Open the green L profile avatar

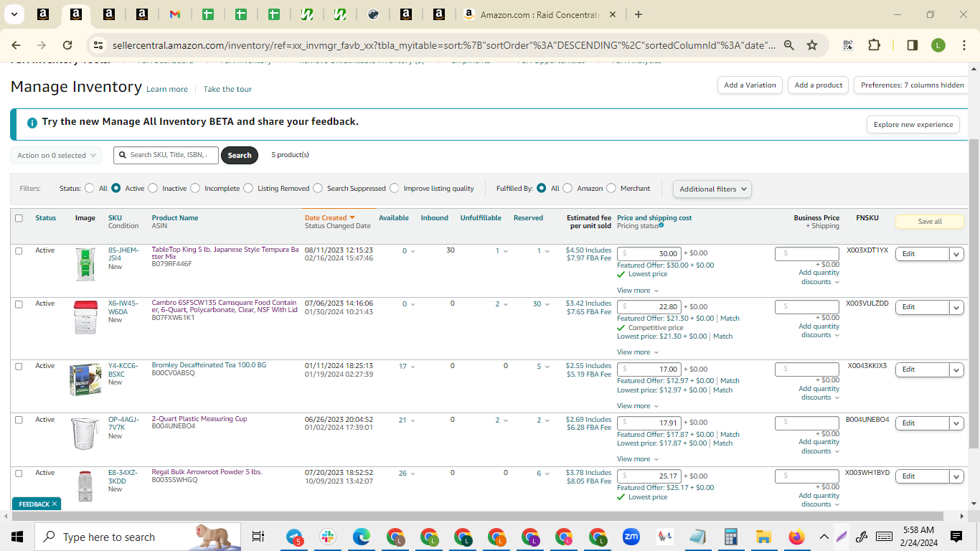[x=938, y=45]
